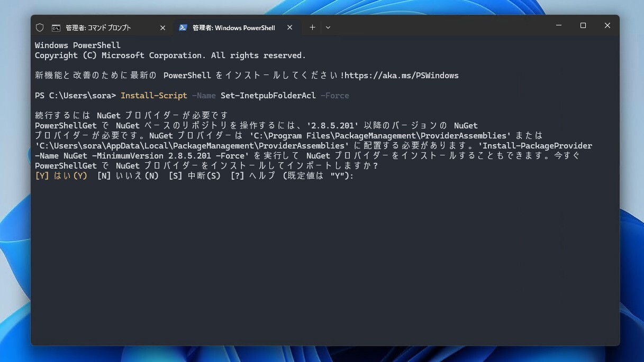Image resolution: width=644 pixels, height=362 pixels.
Task: Click the admin shield icon in title bar
Action: pos(40,27)
